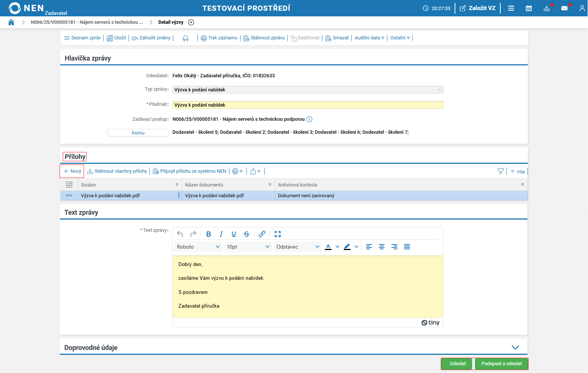Image resolution: width=588 pixels, height=373 pixels.
Task: Open the text color picker arrow
Action: pyautogui.click(x=337, y=247)
